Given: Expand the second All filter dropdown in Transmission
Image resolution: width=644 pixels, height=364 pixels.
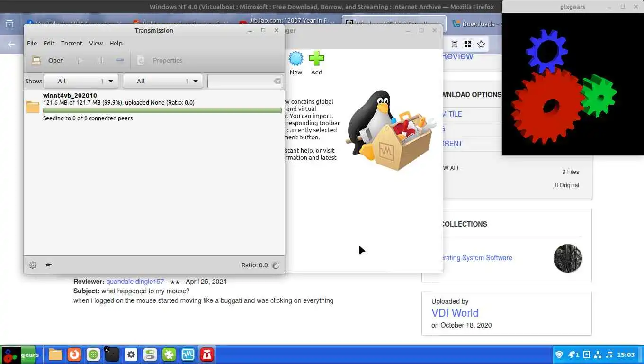Looking at the screenshot, I should click(162, 81).
